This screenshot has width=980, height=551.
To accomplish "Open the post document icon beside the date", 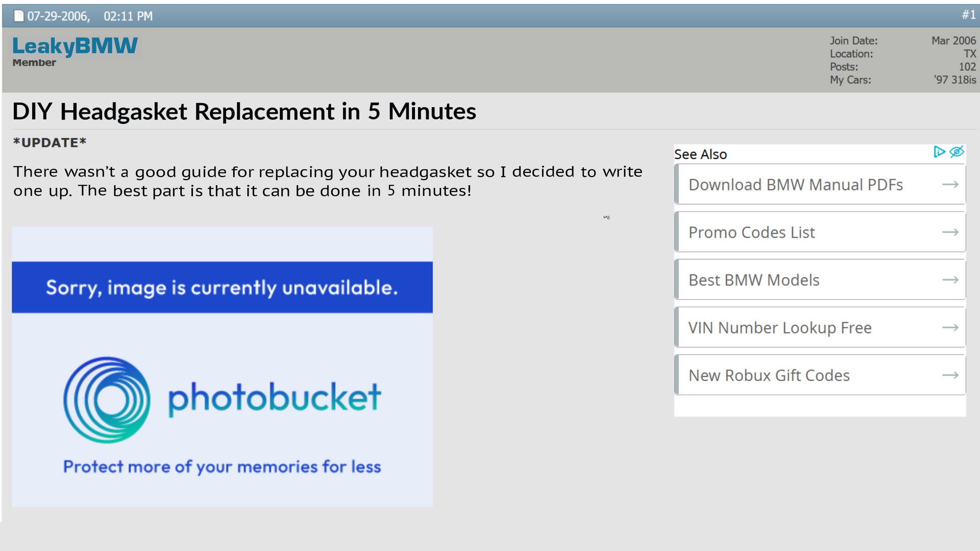I will (x=19, y=16).
